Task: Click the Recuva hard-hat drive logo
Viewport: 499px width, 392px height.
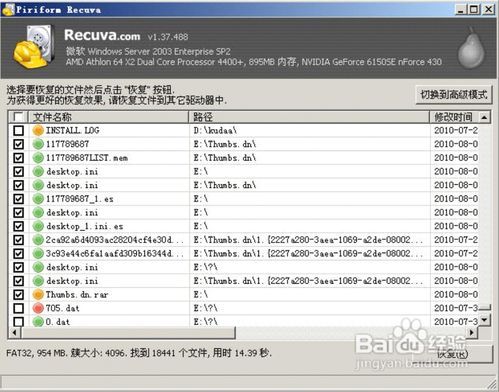Action: click(x=34, y=47)
